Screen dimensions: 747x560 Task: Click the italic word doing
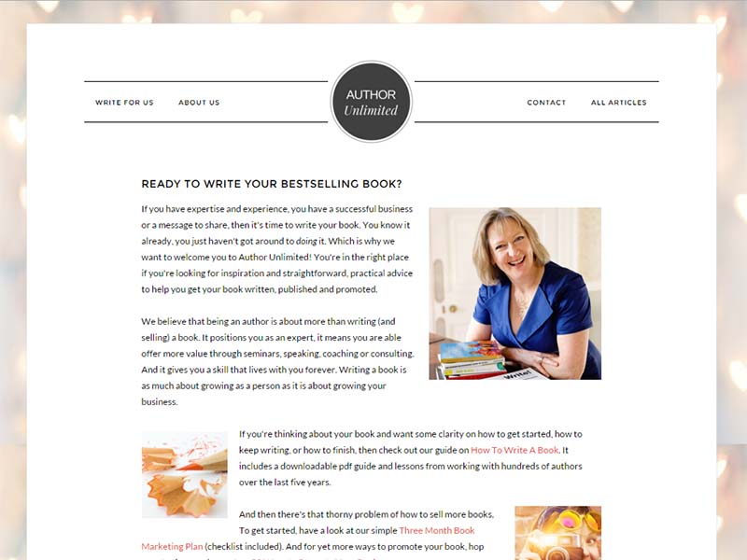pyautogui.click(x=306, y=241)
